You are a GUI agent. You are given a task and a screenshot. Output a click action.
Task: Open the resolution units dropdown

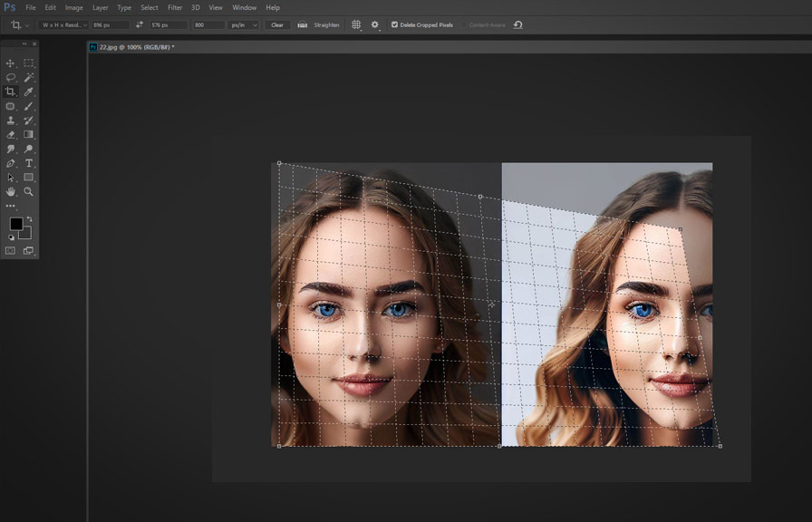pyautogui.click(x=243, y=25)
